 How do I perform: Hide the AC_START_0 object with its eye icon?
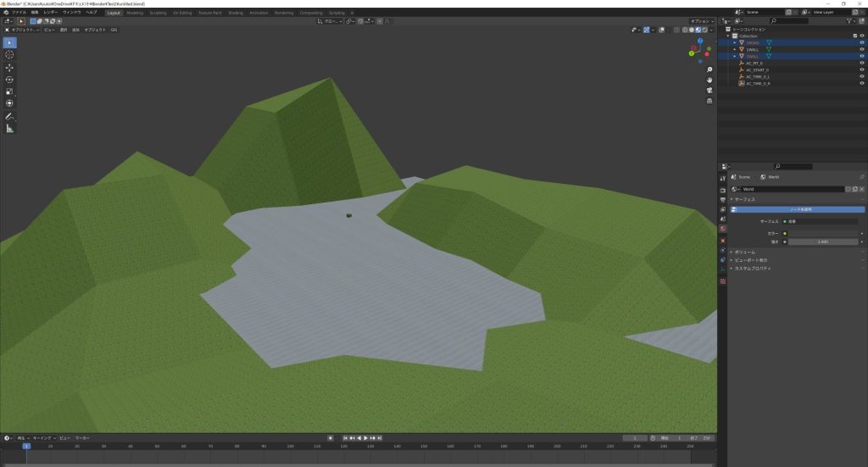click(x=862, y=69)
